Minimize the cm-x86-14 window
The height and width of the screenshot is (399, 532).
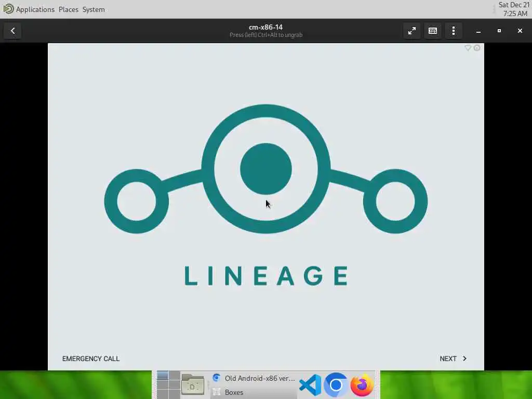(478, 31)
